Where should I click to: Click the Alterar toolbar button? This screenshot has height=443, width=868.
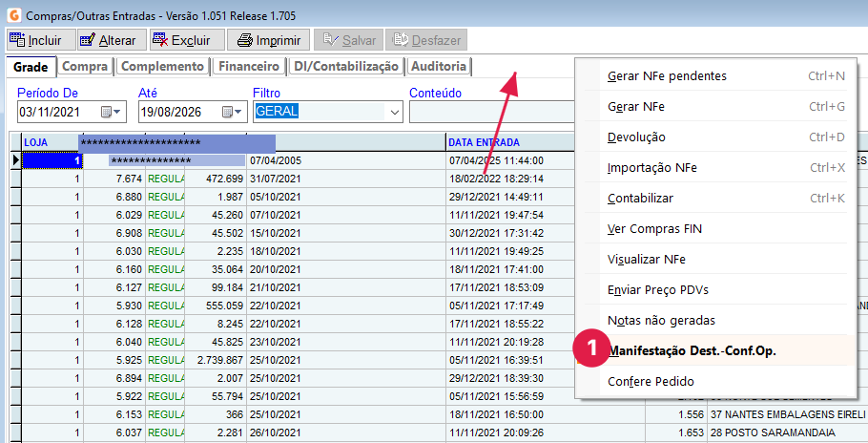pos(113,40)
